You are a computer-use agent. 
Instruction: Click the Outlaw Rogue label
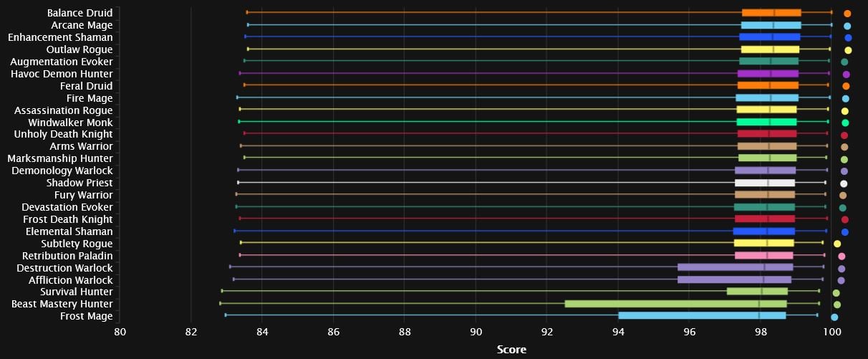pos(79,49)
